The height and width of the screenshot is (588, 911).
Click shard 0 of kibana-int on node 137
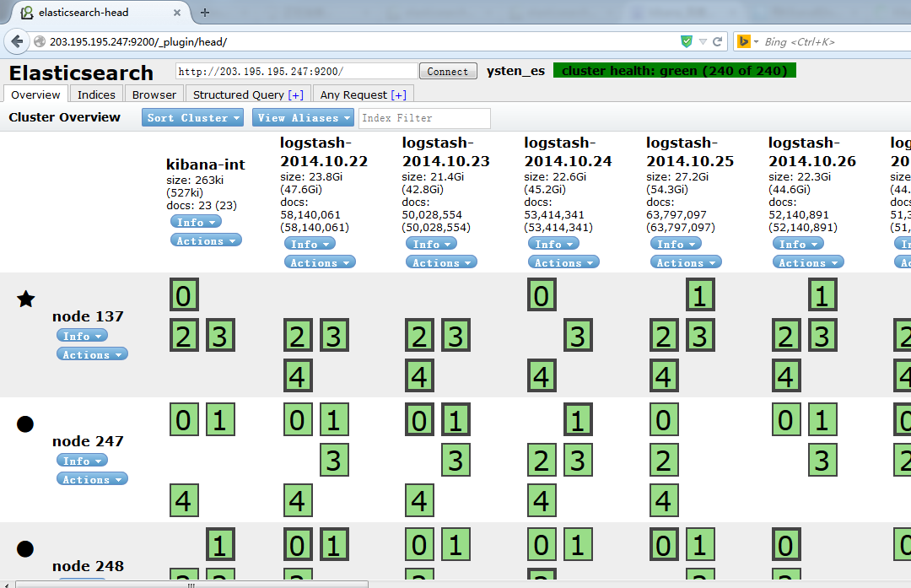pyautogui.click(x=184, y=294)
